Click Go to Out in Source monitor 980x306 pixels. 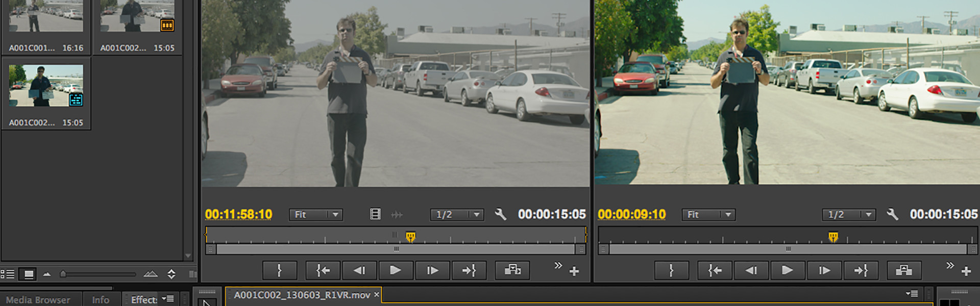click(x=469, y=270)
